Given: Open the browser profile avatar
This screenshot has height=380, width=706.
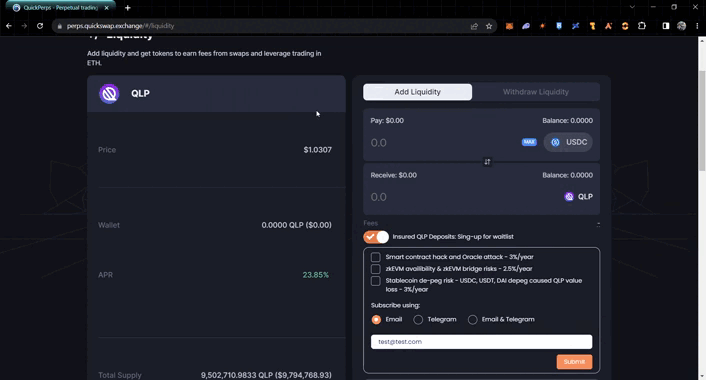Looking at the screenshot, I should pyautogui.click(x=681, y=26).
